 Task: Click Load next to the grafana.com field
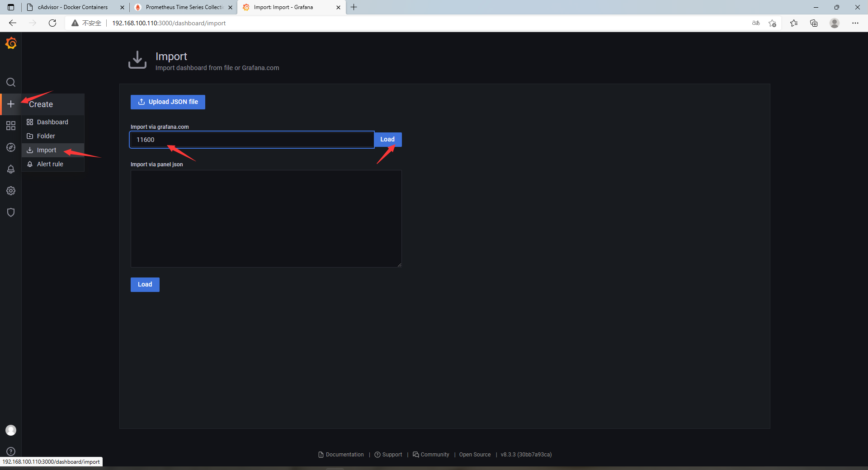387,140
